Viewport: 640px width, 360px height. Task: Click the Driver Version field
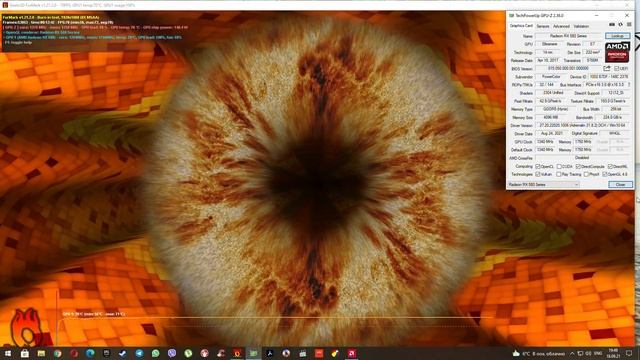pos(583,125)
